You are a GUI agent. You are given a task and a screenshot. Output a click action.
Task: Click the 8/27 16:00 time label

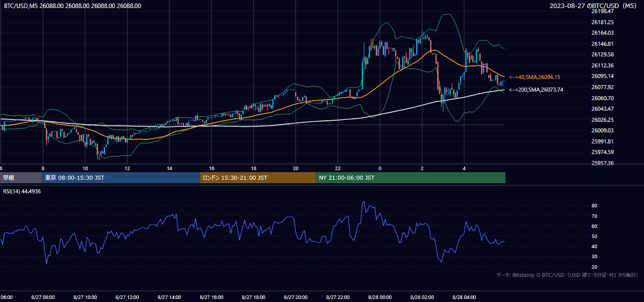[x=211, y=297]
